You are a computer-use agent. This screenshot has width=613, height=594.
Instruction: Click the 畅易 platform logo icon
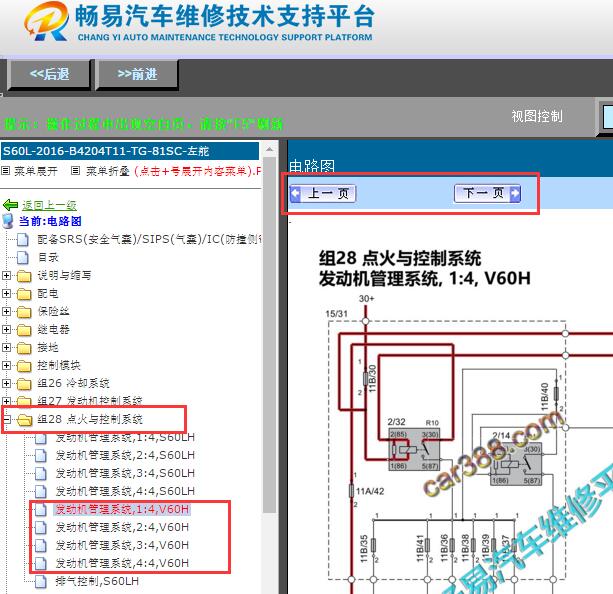[46, 22]
